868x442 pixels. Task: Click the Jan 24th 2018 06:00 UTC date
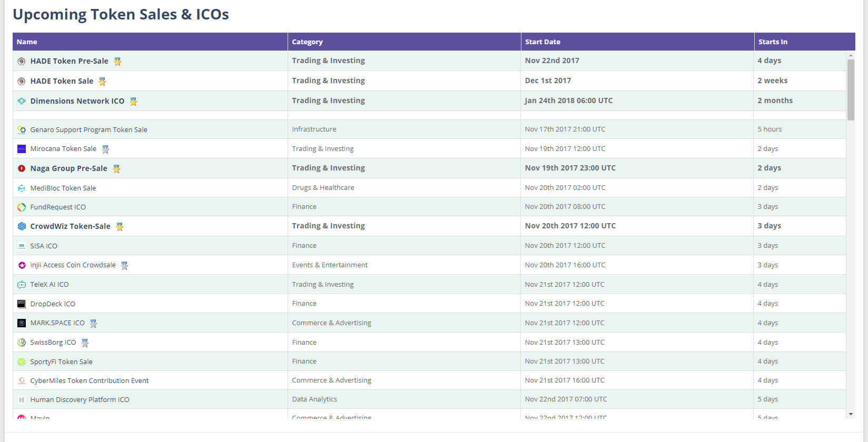[569, 101]
